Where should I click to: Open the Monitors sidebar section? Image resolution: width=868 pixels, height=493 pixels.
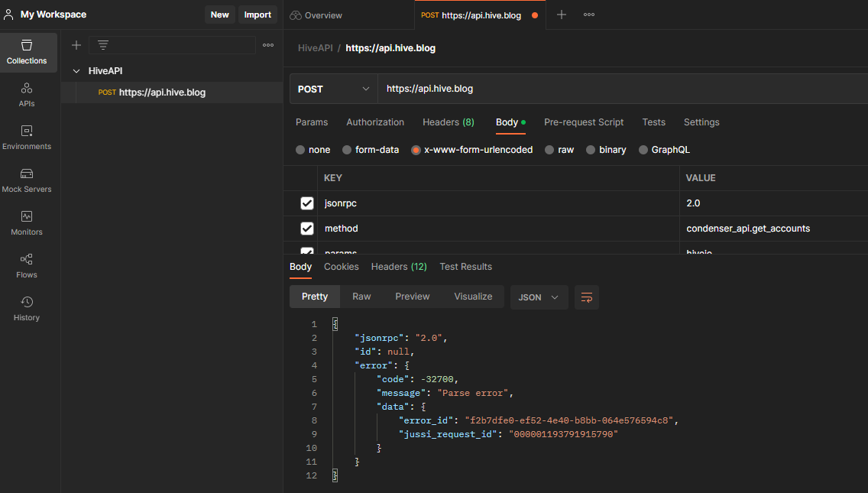pos(27,223)
